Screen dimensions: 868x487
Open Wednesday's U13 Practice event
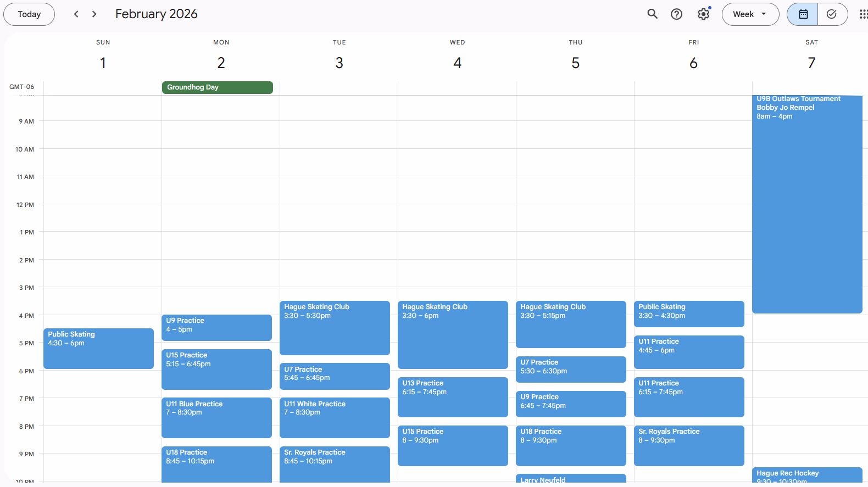tap(453, 396)
